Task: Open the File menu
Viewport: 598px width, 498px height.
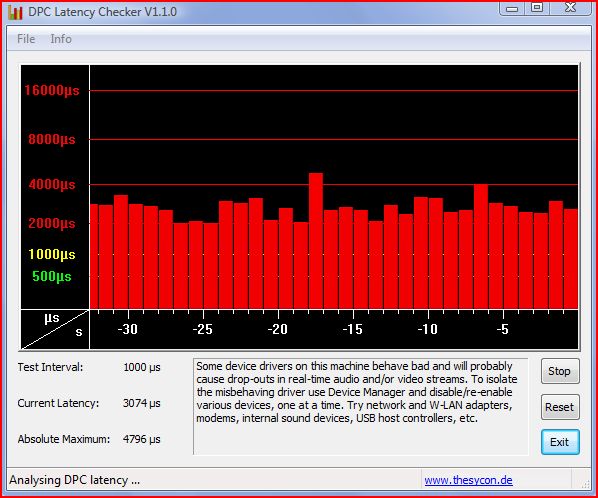Action: coord(26,39)
